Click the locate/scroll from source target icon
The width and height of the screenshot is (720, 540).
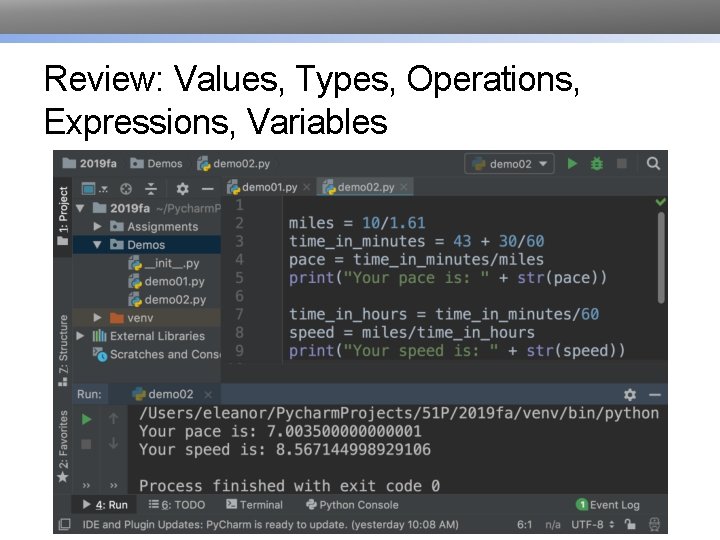tap(126, 189)
